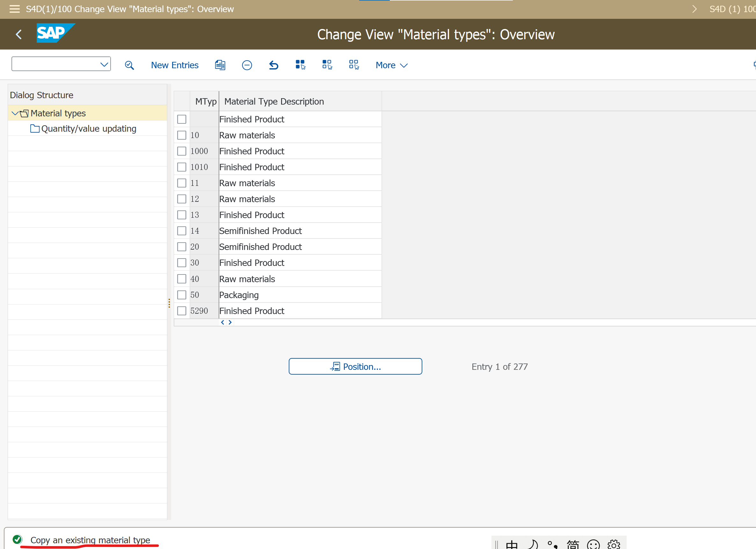The image size is (756, 549).
Task: Click the Dialog Structure panel header
Action: tap(87, 95)
